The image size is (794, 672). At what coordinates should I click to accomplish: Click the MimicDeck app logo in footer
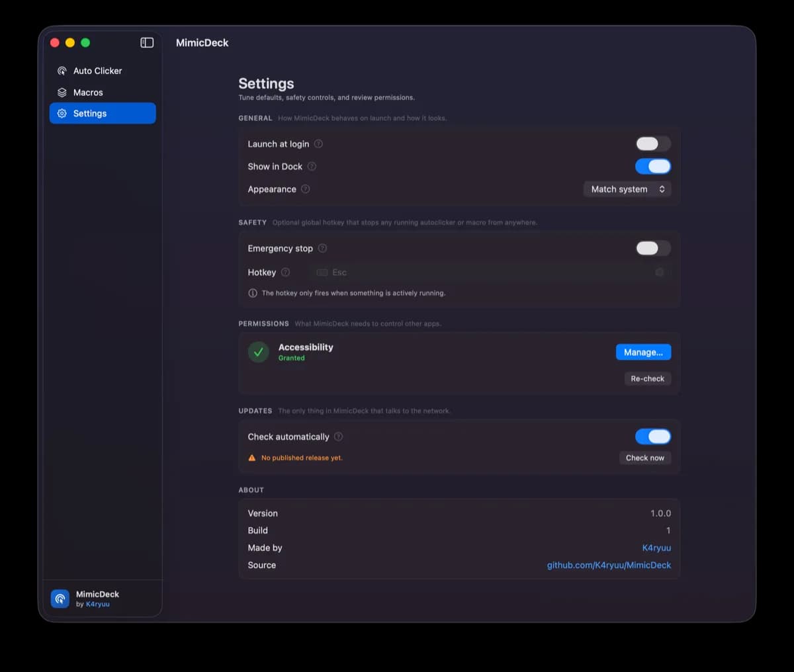pyautogui.click(x=60, y=599)
